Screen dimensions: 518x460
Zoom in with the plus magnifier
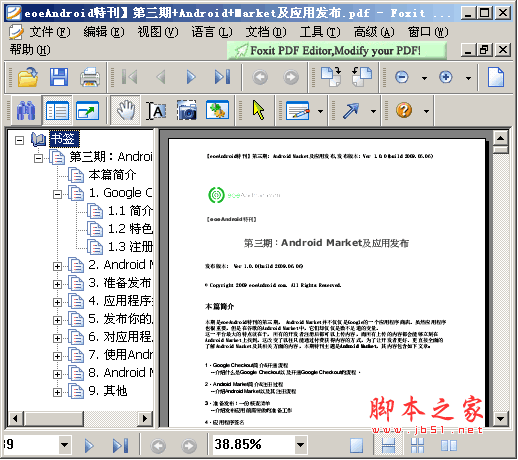pos(446,77)
